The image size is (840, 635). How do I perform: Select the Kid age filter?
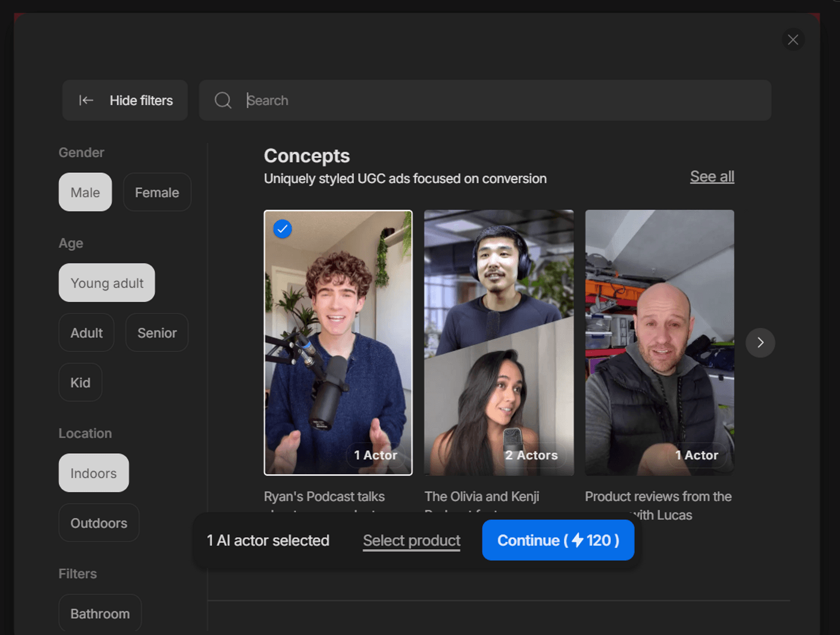point(80,382)
